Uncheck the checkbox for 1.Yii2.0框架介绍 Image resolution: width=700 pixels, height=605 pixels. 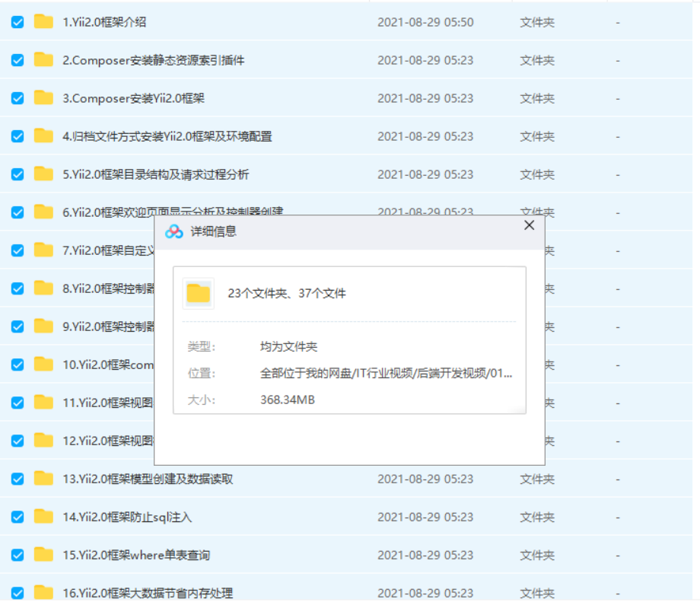[17, 22]
